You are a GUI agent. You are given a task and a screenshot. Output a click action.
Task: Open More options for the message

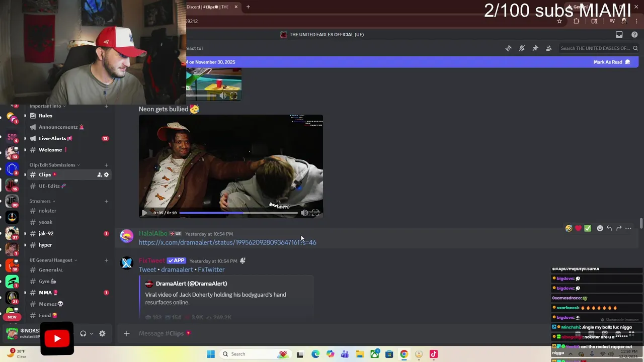point(628,228)
